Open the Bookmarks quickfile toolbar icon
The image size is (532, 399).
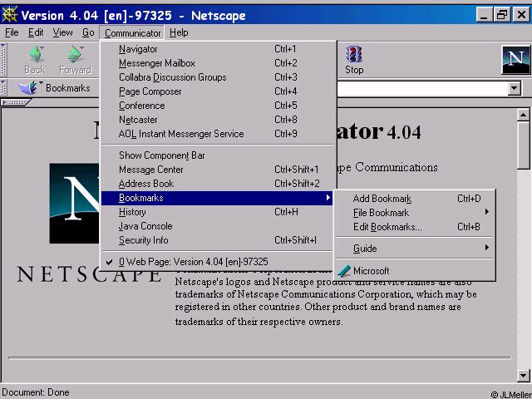pos(28,88)
